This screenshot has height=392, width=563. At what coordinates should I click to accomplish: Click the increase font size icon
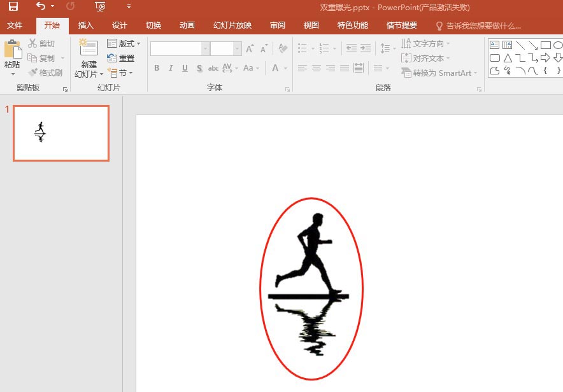(250, 48)
